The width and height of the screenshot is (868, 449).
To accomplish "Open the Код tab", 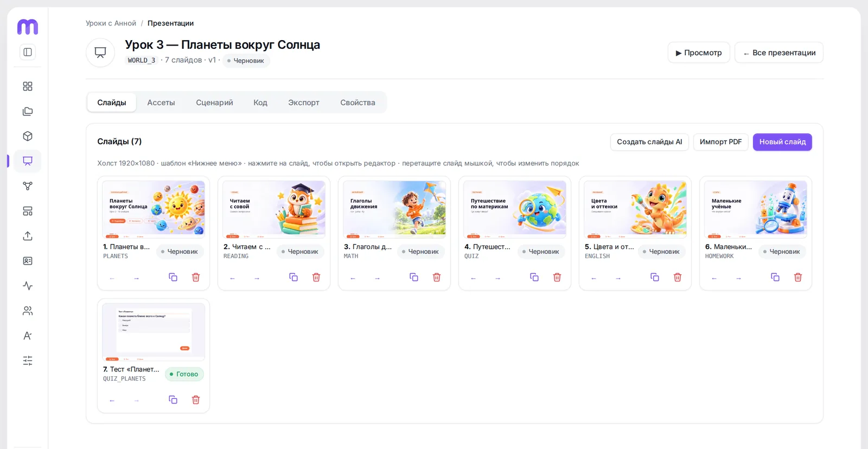I will pos(260,102).
